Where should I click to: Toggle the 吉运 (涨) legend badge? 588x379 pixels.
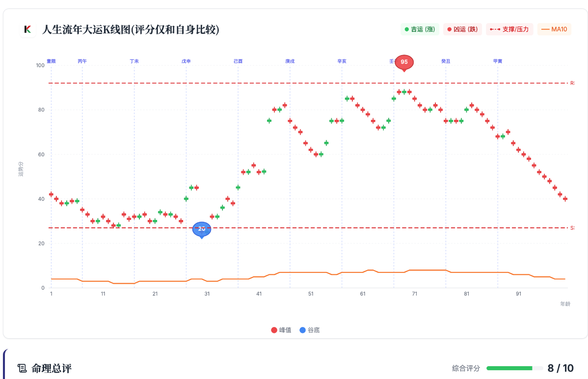point(420,29)
